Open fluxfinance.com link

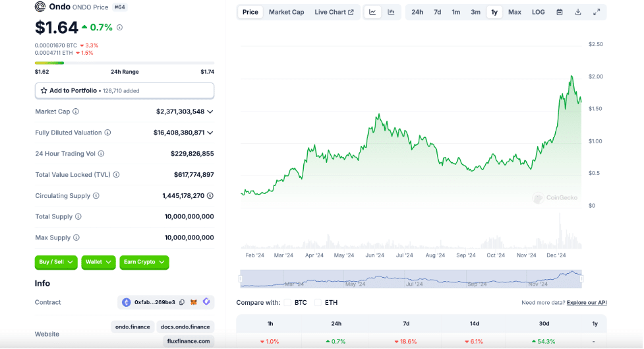click(189, 341)
